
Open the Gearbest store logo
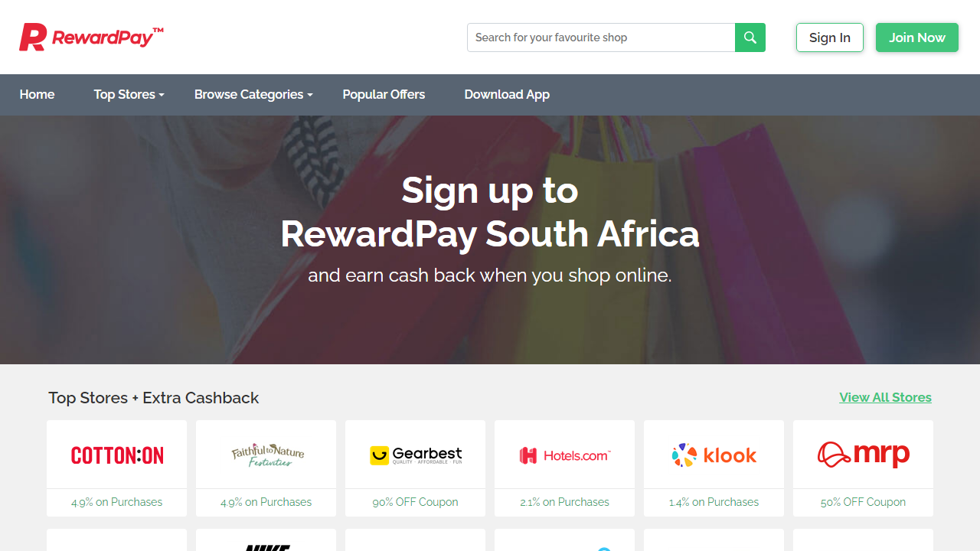(415, 454)
